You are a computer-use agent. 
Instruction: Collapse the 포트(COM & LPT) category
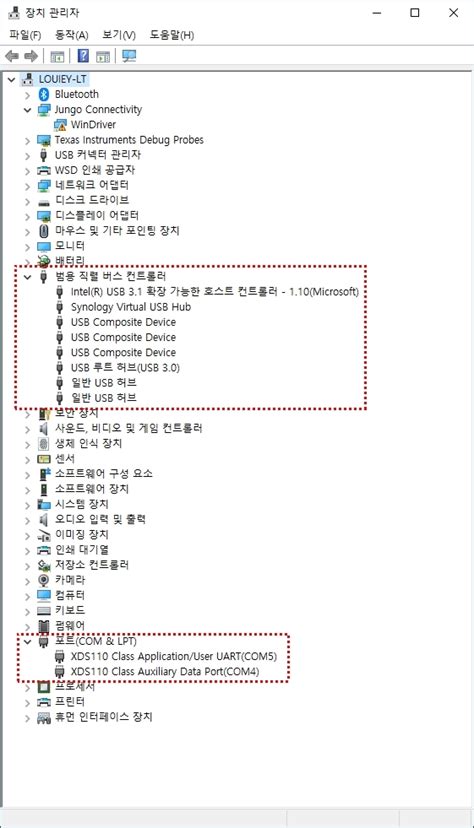27,642
